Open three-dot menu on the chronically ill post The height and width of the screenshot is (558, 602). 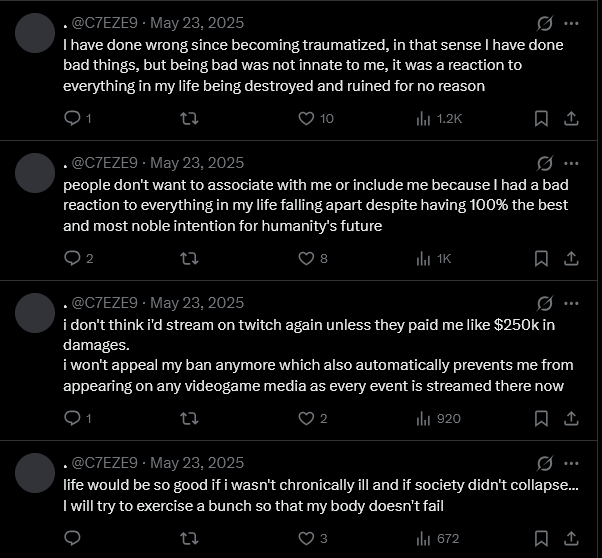click(571, 463)
